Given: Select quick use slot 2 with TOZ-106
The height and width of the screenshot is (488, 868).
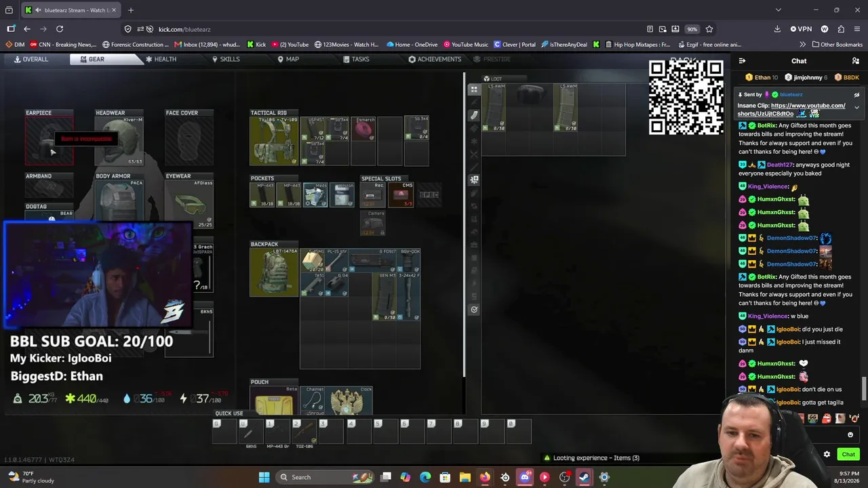Looking at the screenshot, I should click(x=304, y=432).
